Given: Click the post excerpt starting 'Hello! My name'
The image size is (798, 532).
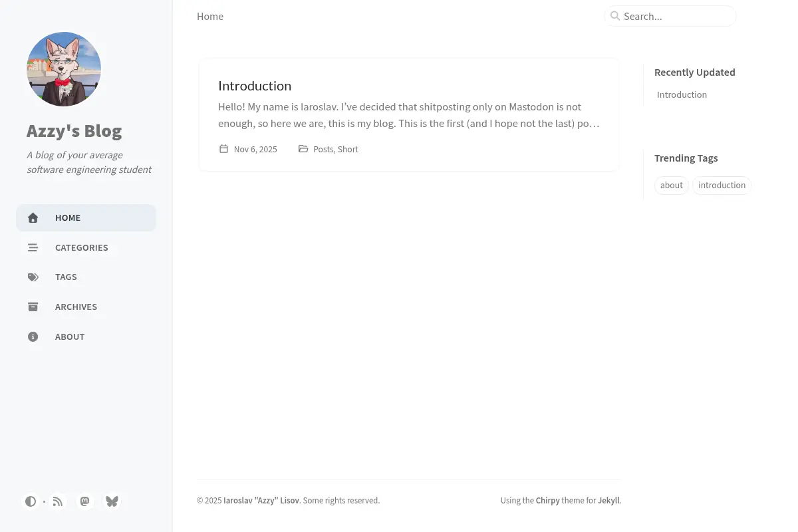Looking at the screenshot, I should [409, 115].
